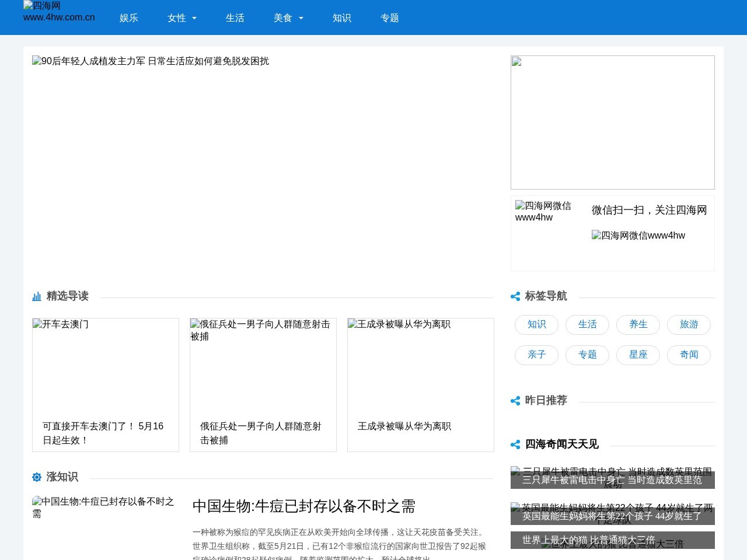Click headline 中国生物:牛痘已封存以备不时之需
The height and width of the screenshot is (560, 747).
tap(304, 507)
